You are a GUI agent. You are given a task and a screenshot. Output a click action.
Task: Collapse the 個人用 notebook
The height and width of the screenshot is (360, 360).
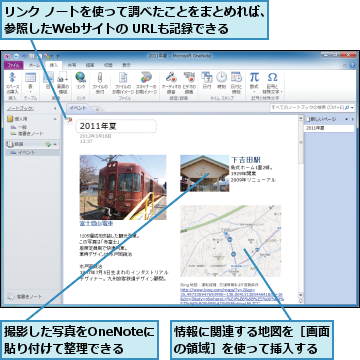point(55,119)
